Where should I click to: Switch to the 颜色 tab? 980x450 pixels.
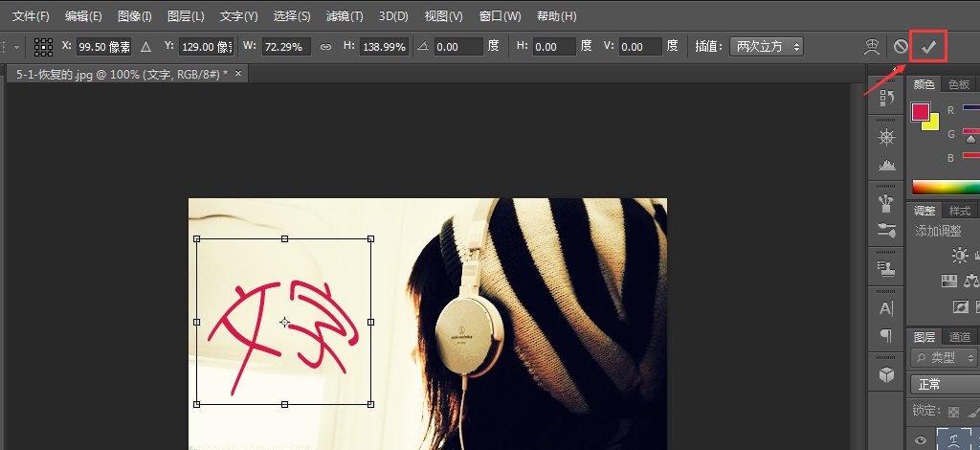pos(924,84)
